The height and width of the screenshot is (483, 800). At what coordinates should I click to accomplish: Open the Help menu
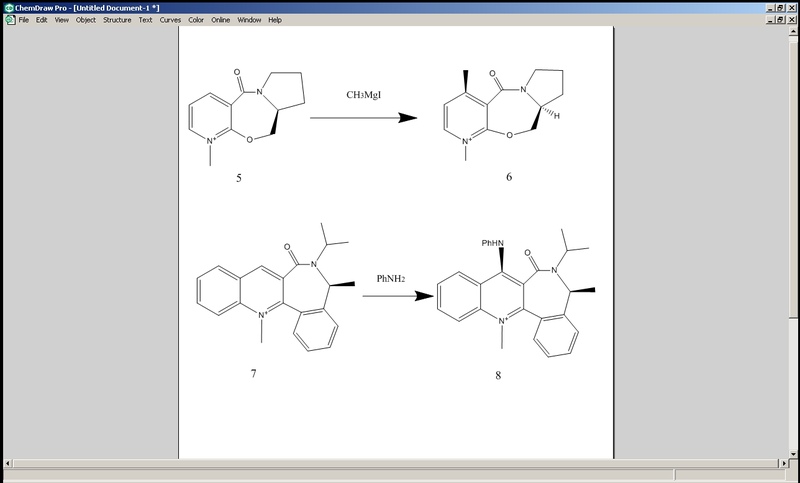pos(275,20)
